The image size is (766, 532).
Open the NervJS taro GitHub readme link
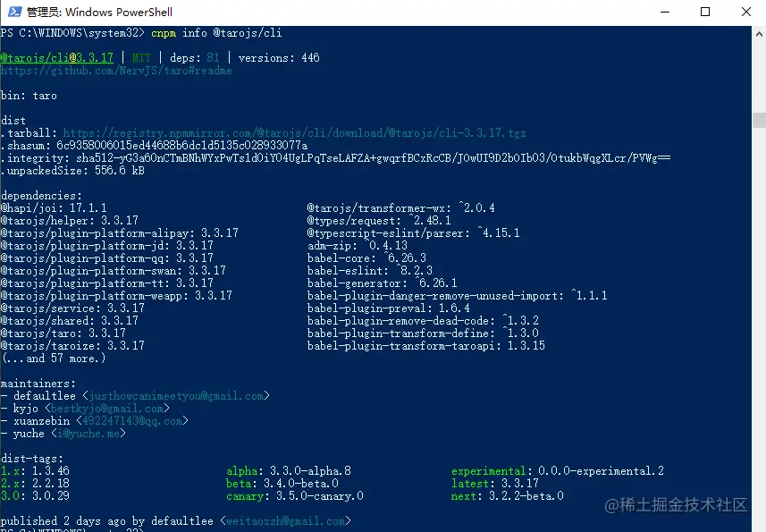click(116, 71)
